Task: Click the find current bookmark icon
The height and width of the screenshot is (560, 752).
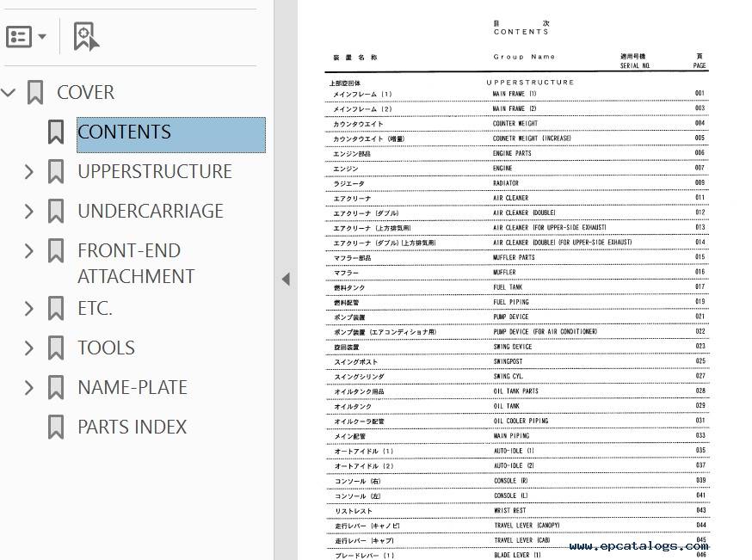Action: (86, 36)
